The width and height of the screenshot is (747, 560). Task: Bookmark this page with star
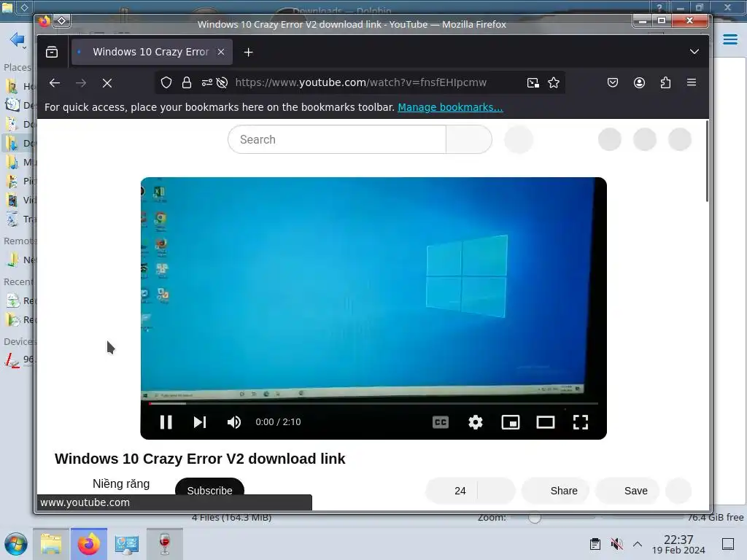tap(554, 83)
